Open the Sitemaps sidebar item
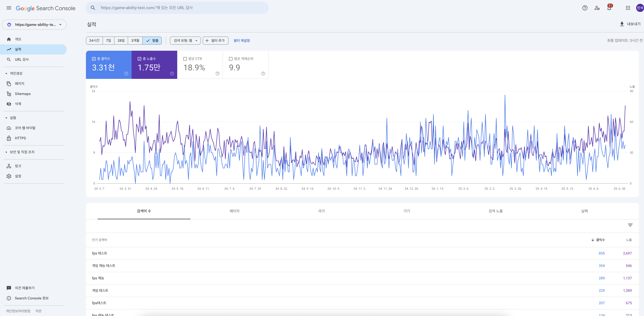644x316 pixels. point(22,94)
